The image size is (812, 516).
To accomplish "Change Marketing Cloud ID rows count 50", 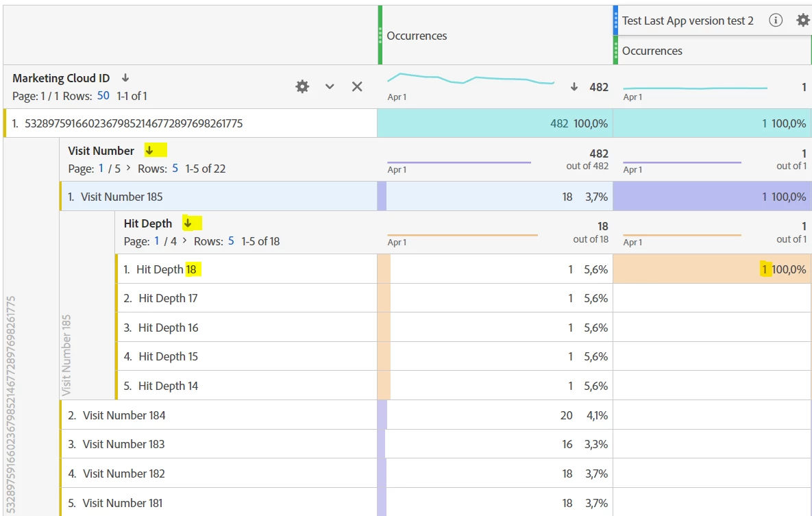I will click(x=103, y=96).
